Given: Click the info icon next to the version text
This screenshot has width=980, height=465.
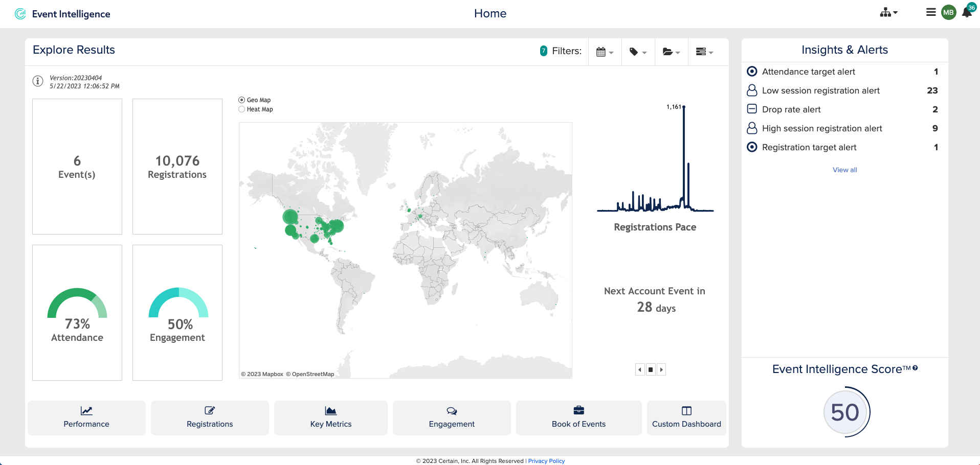Looking at the screenshot, I should click(x=37, y=81).
